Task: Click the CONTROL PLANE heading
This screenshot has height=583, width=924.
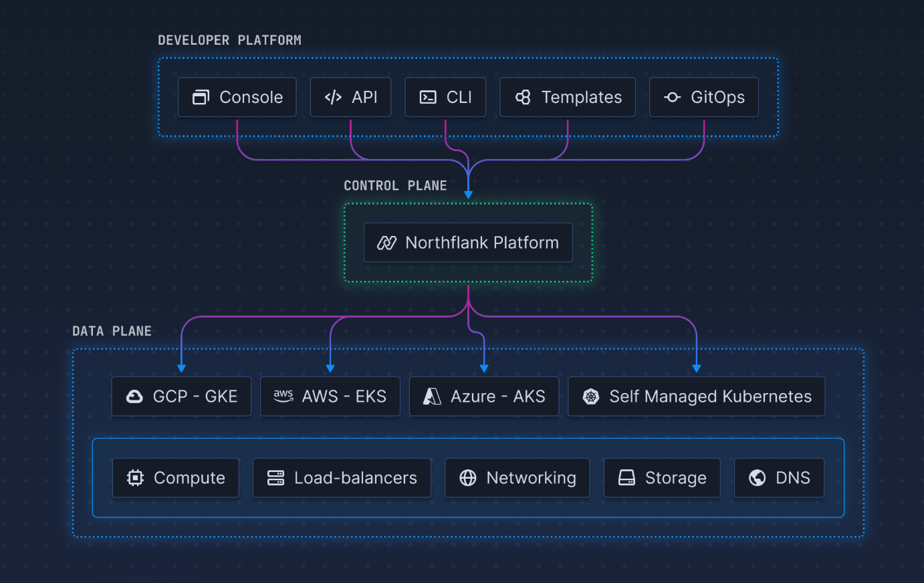Action: coord(395,186)
